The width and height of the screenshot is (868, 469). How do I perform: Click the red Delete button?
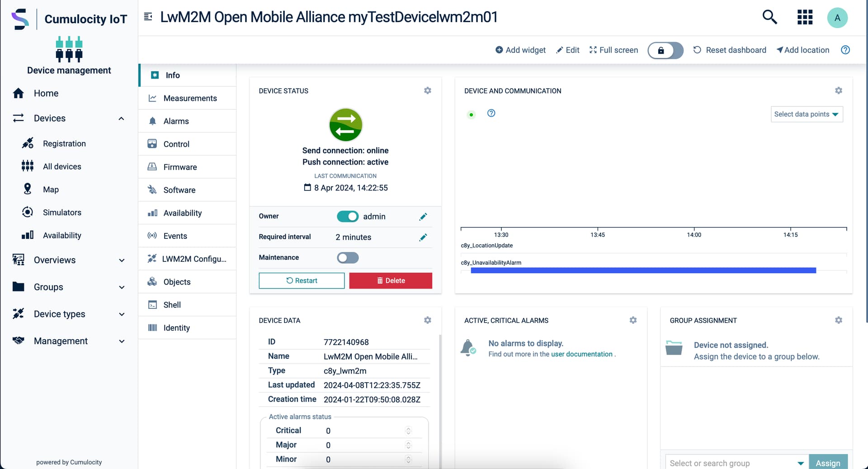click(x=391, y=280)
